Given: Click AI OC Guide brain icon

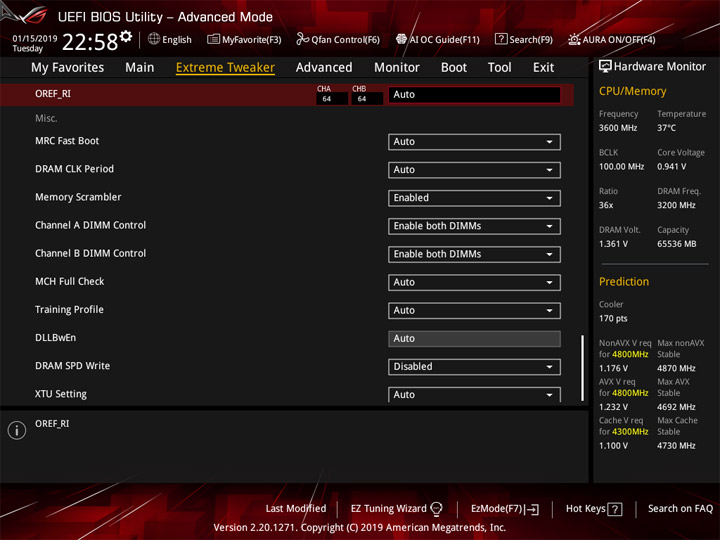Looking at the screenshot, I should click(401, 39).
